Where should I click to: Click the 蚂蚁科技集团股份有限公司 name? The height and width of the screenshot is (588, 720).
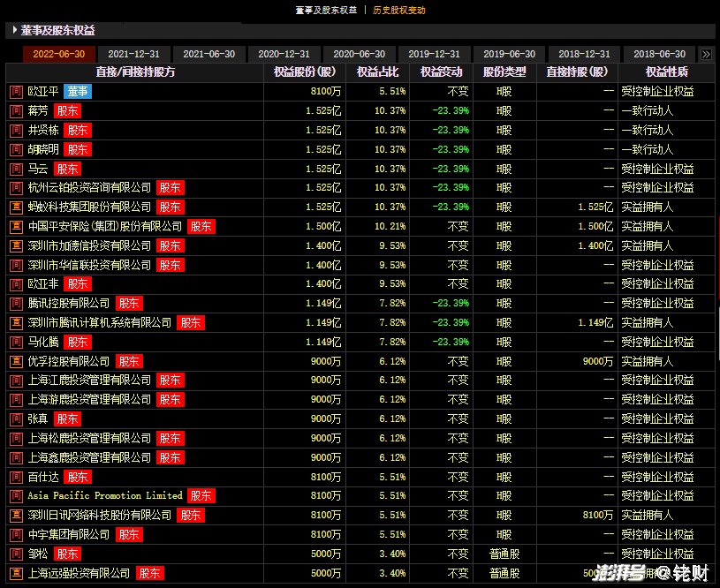(89, 207)
